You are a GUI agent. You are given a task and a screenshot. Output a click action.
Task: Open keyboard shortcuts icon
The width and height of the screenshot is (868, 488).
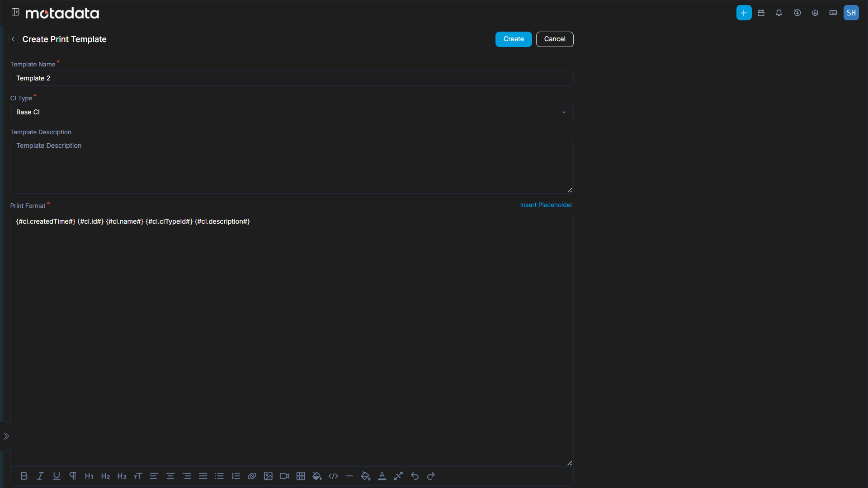[833, 13]
